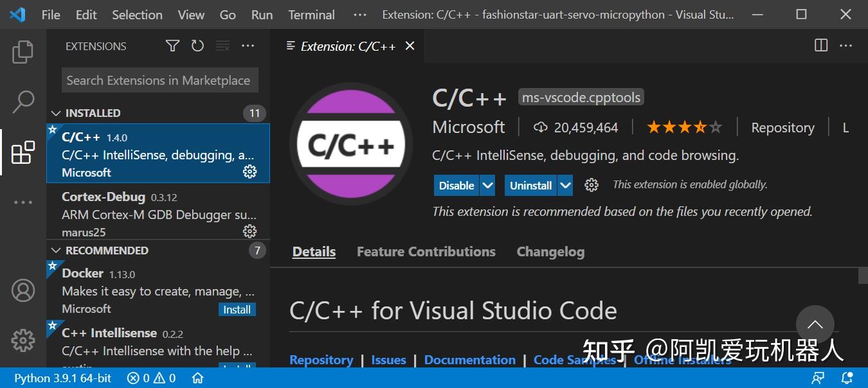
Task: Open the Terminal menu
Action: 311,14
